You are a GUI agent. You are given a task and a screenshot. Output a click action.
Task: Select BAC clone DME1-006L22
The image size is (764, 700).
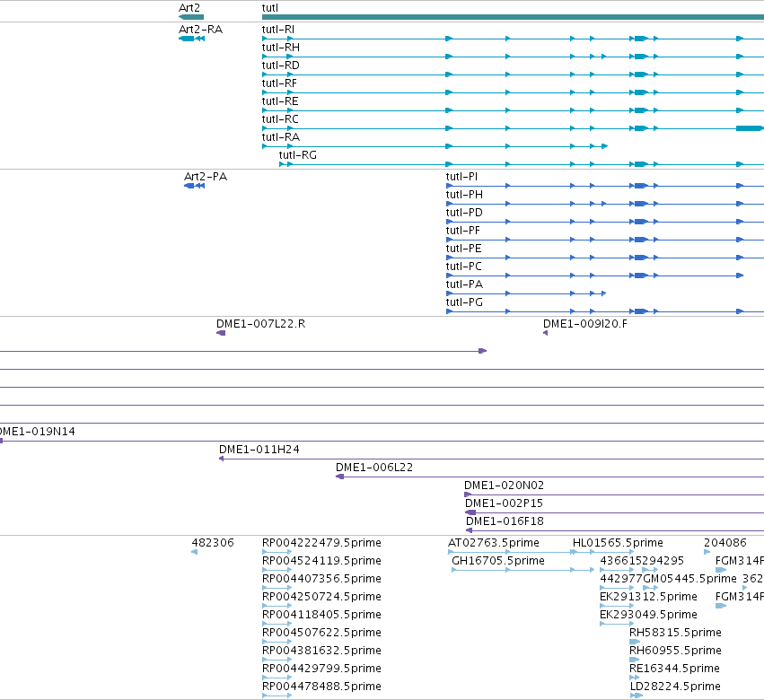coord(374,468)
